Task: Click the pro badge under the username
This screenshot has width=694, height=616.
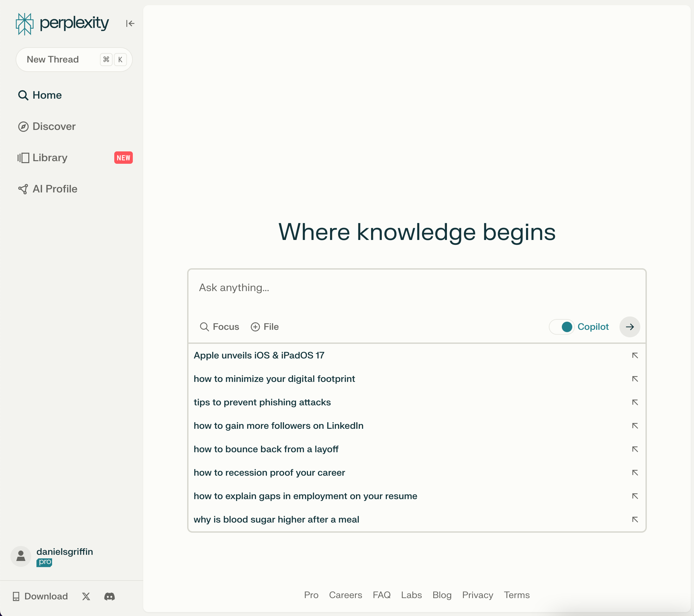Action: [x=45, y=562]
